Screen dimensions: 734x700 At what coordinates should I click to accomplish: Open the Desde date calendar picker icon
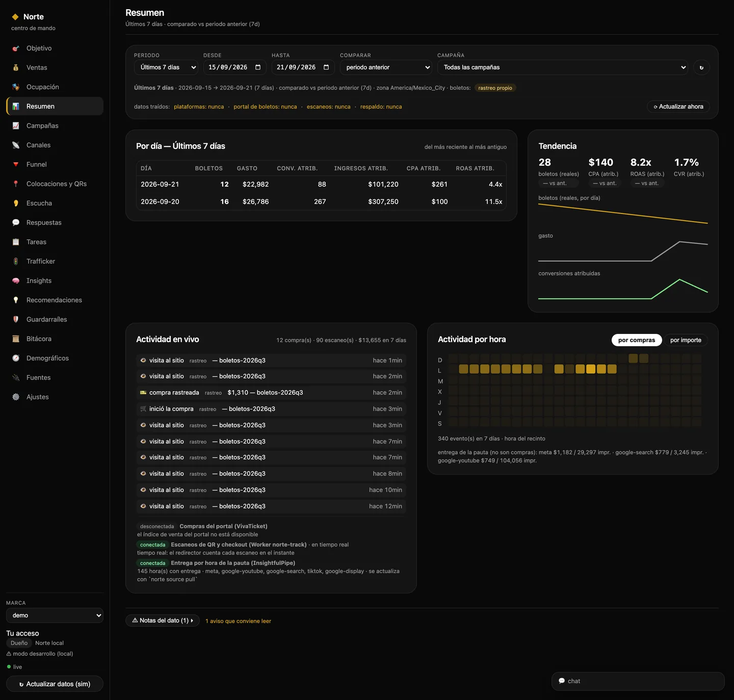pyautogui.click(x=258, y=67)
